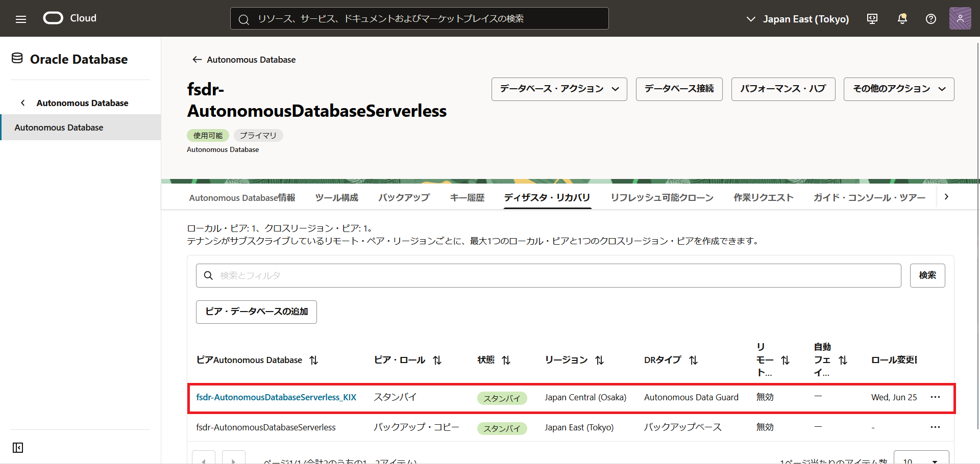Switch to Autonomous Database情報 tab
980x464 pixels.
[x=242, y=198]
